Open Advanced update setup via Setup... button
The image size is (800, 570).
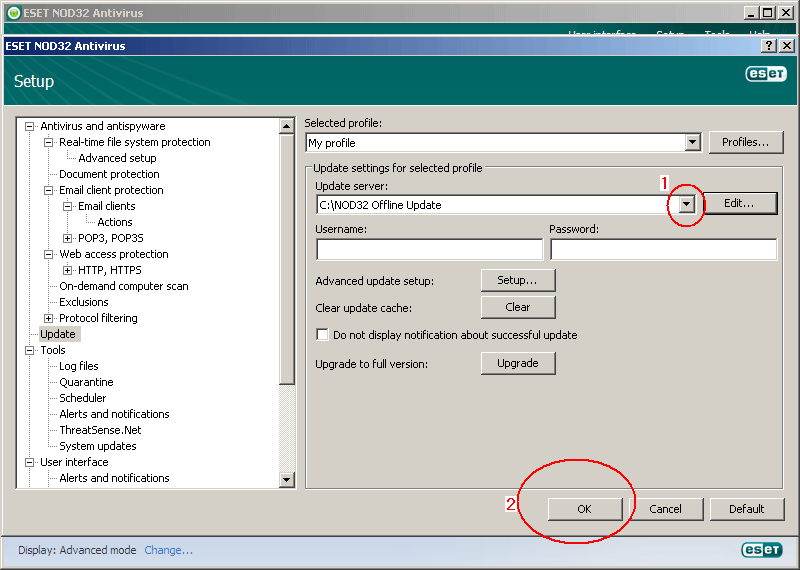tap(517, 280)
